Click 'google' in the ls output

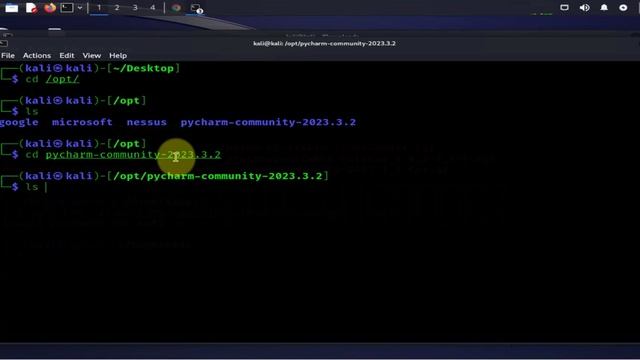19,122
